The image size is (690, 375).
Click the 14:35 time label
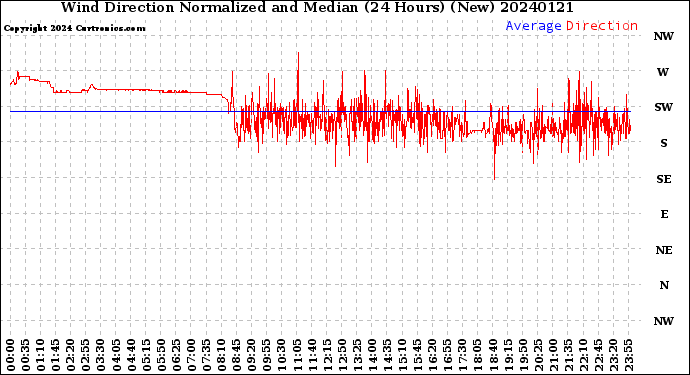(x=387, y=355)
